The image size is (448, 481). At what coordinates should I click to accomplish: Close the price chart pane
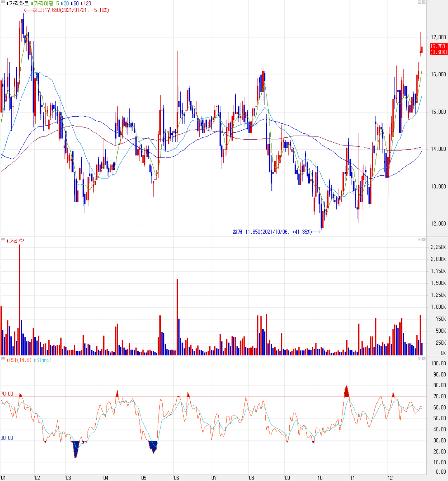point(424,2)
